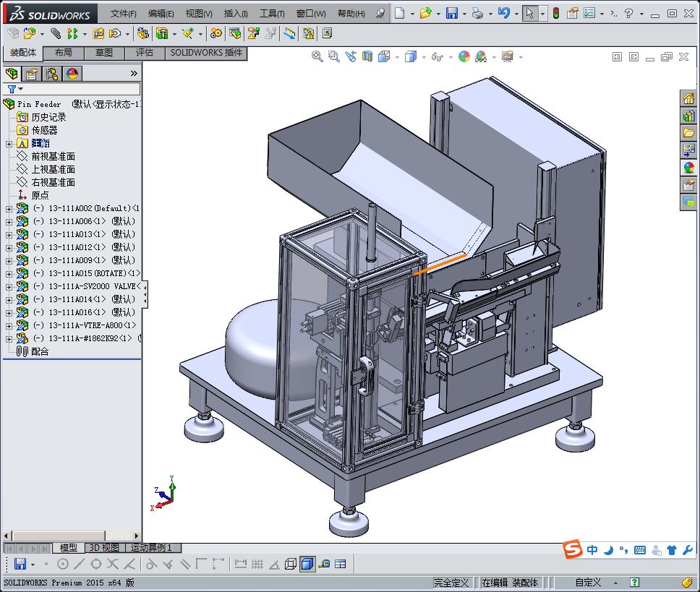Open File Explorer folder icon in task pane
This screenshot has height=592, width=700.
point(689,132)
